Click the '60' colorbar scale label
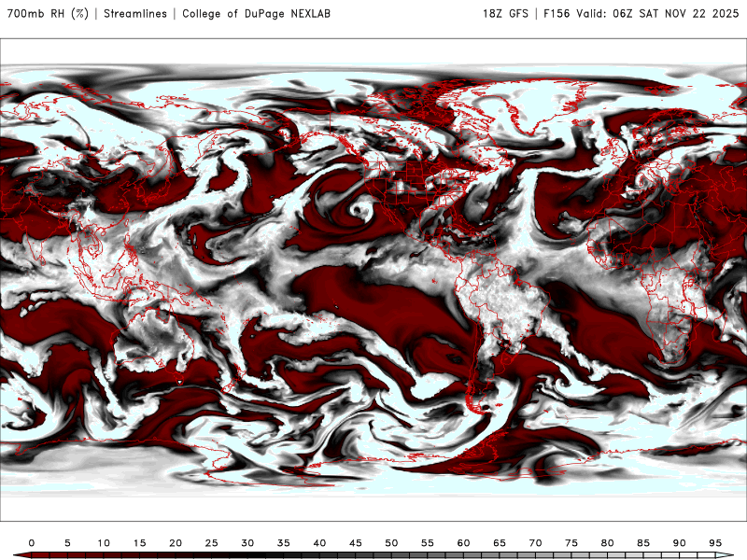This screenshot has height=560, width=747. tap(463, 543)
